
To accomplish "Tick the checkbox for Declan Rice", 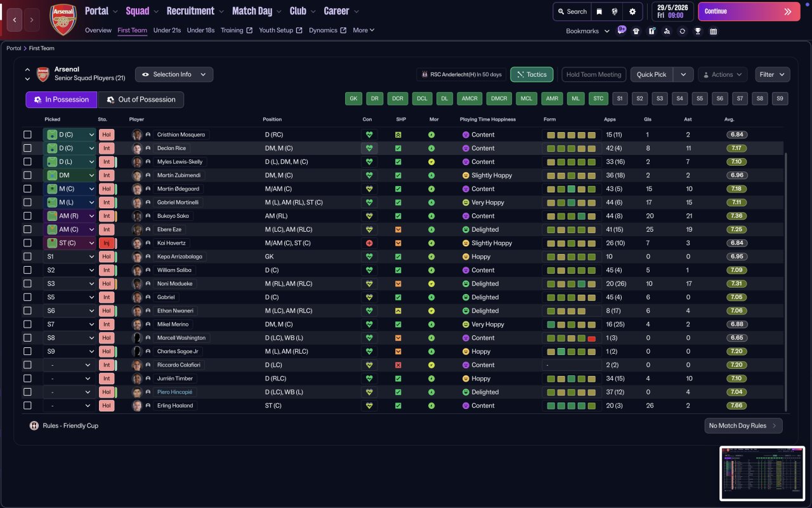I will coord(27,148).
